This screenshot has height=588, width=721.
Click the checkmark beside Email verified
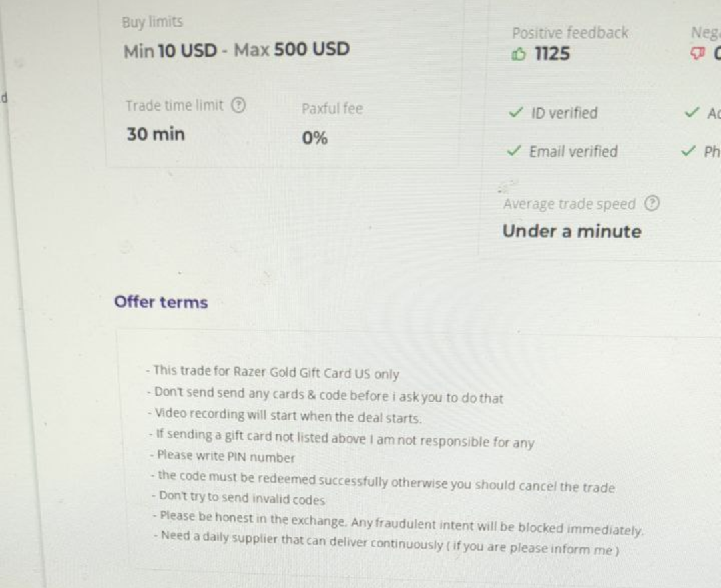[513, 151]
